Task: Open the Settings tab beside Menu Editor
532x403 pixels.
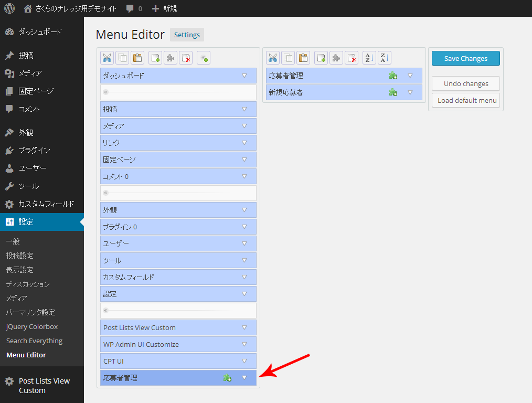Action: tap(187, 35)
